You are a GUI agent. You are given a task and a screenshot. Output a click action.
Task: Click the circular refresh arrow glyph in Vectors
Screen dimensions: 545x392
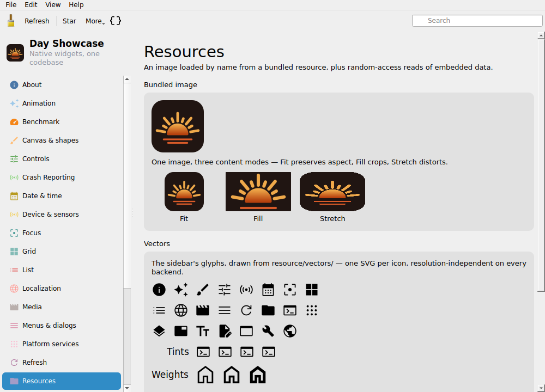(246, 310)
